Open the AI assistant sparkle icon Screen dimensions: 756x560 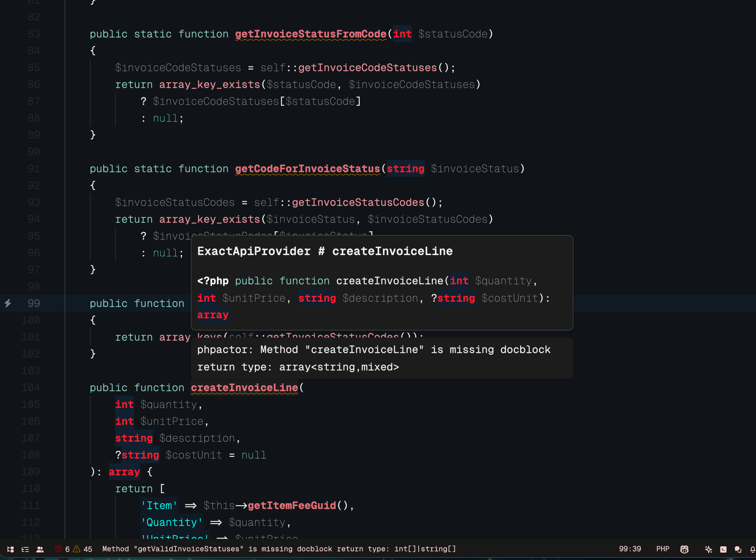[x=709, y=549]
